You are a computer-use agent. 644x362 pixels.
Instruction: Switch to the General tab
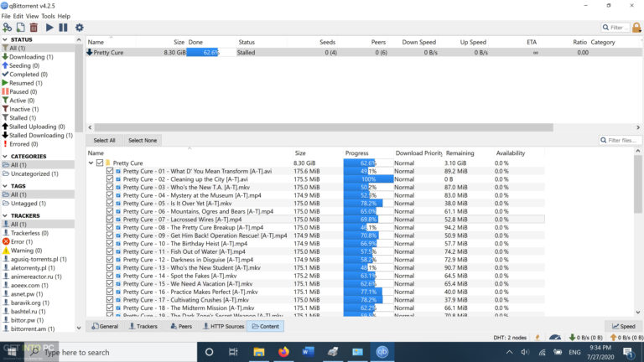105,326
